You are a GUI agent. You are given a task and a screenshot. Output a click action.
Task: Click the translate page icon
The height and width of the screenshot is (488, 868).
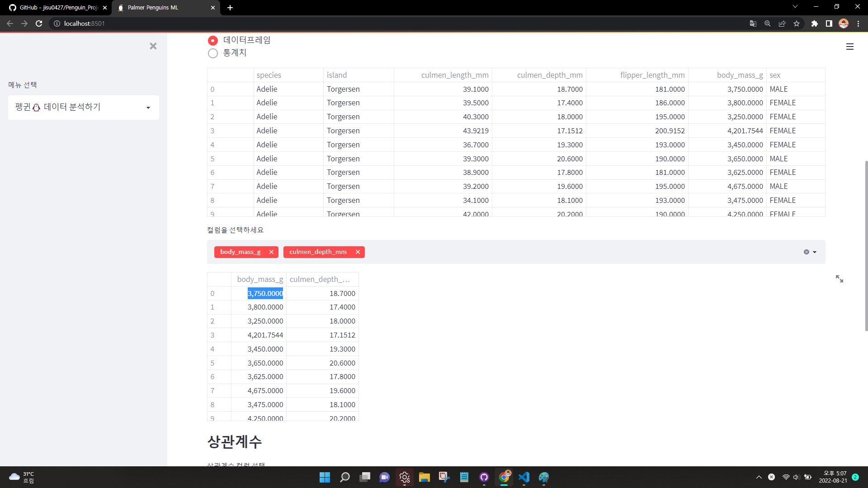tap(753, 23)
